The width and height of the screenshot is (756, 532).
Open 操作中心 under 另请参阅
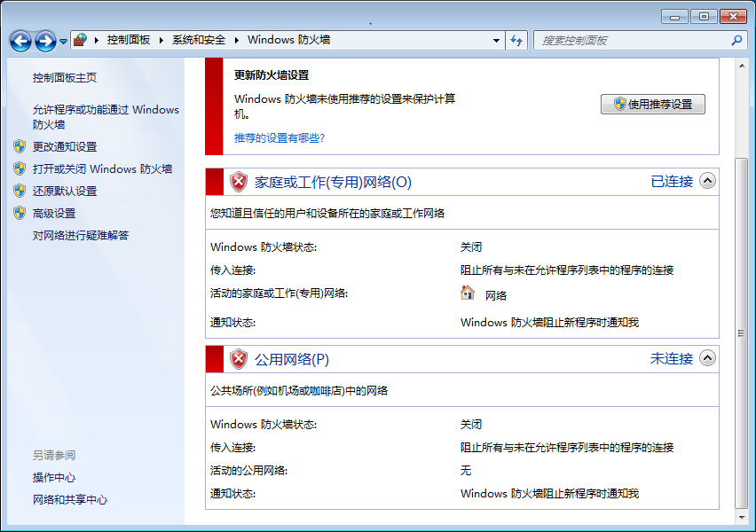coord(54,478)
